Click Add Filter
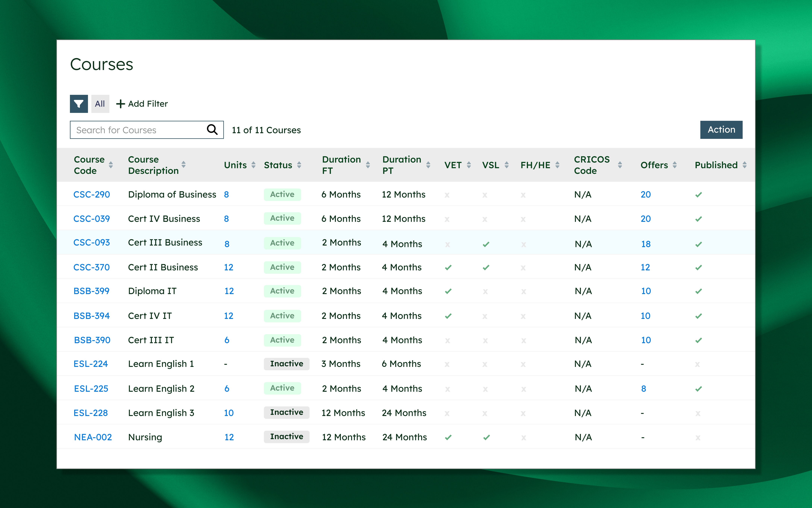The height and width of the screenshot is (508, 812). tap(142, 104)
